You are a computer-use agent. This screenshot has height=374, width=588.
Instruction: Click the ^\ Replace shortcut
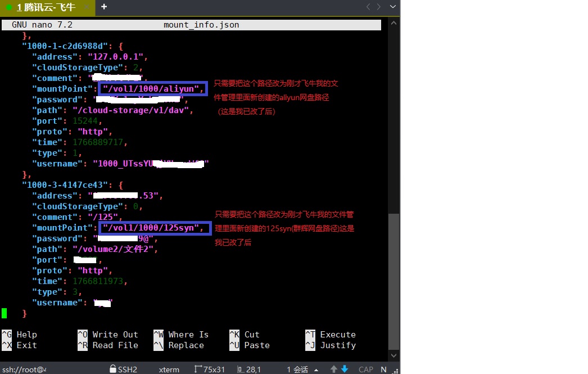[x=179, y=345]
